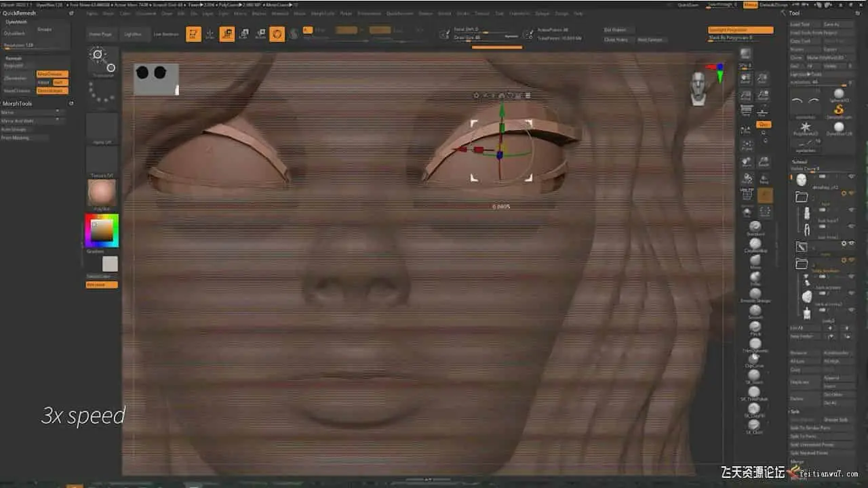Click the Alpha Off slot

click(102, 127)
